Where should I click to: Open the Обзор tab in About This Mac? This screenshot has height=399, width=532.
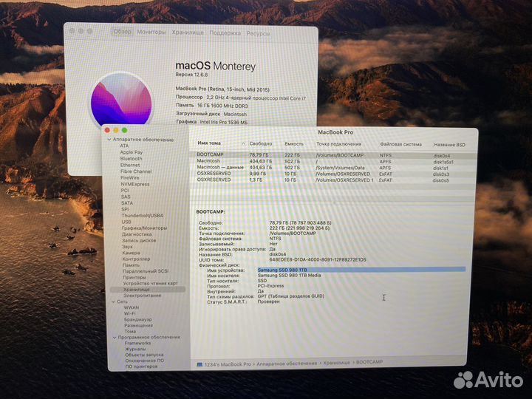coord(122,32)
